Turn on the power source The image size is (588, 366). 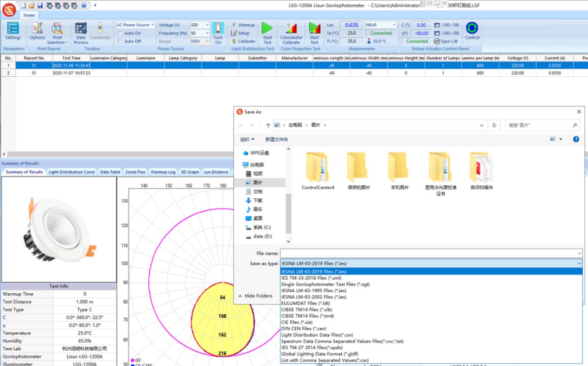point(218,33)
